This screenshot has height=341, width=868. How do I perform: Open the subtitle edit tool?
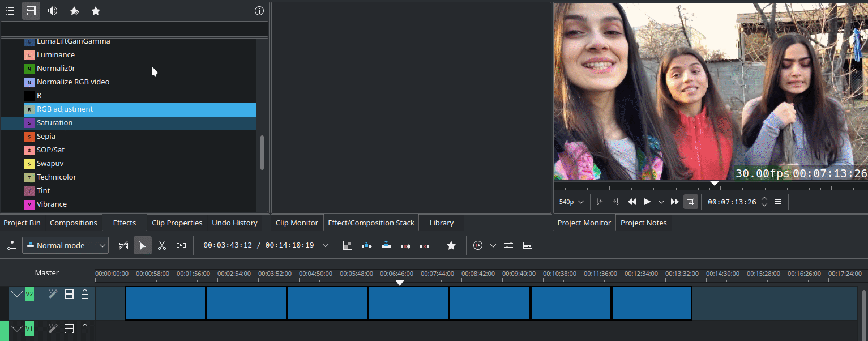pyautogui.click(x=528, y=245)
